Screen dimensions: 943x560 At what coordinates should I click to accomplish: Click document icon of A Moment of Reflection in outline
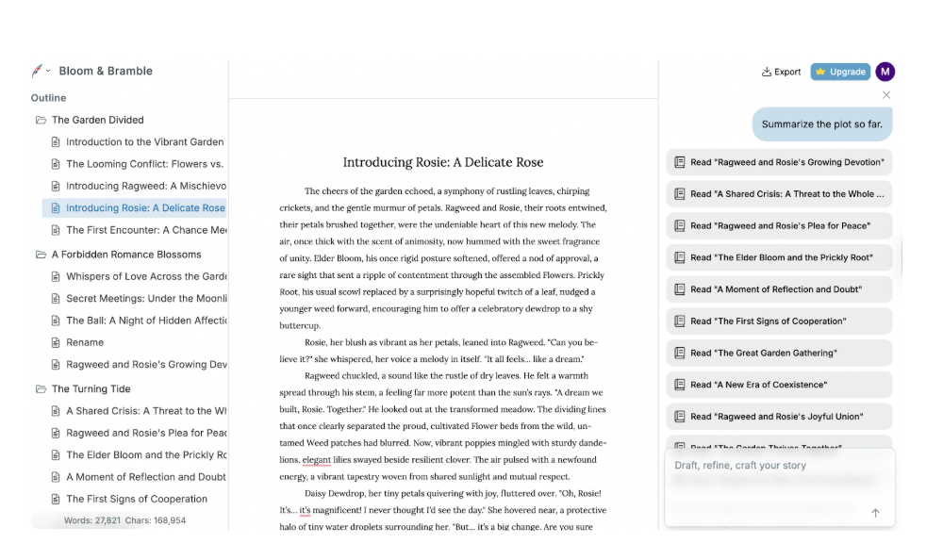point(56,477)
